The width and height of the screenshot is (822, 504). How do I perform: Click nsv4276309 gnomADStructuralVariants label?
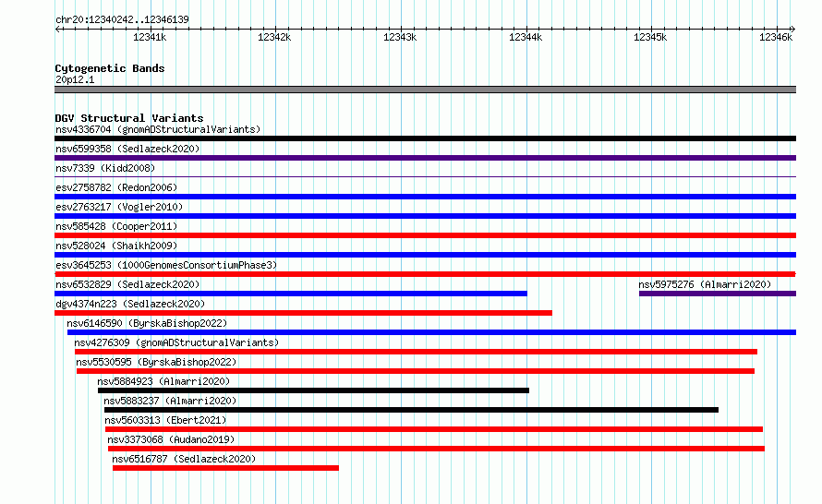[x=176, y=342]
